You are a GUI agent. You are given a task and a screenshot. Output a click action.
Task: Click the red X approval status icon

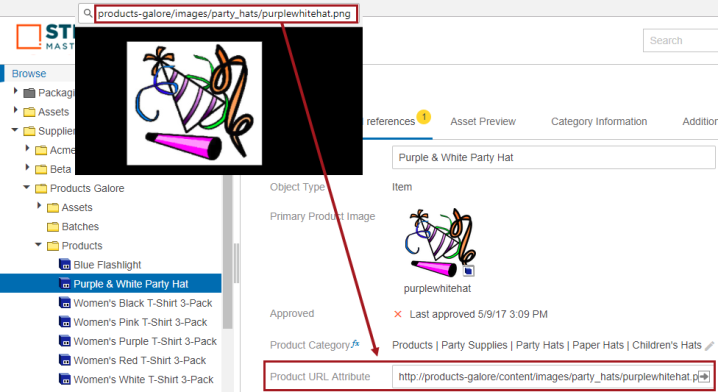(398, 314)
